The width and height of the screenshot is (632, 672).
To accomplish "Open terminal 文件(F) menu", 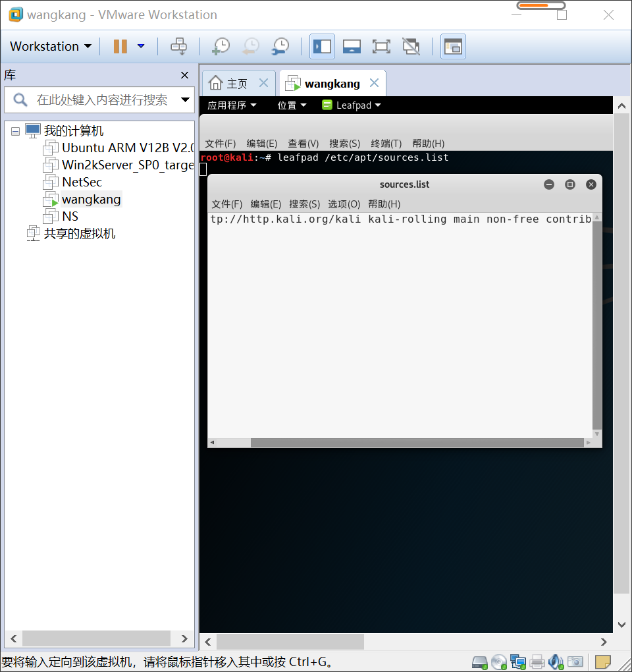I will [x=220, y=144].
